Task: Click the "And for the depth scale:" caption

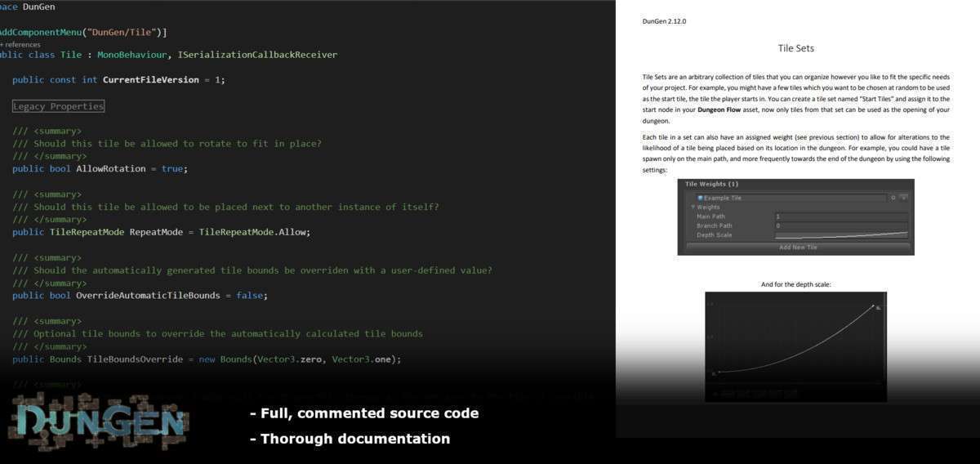Action: 796,284
